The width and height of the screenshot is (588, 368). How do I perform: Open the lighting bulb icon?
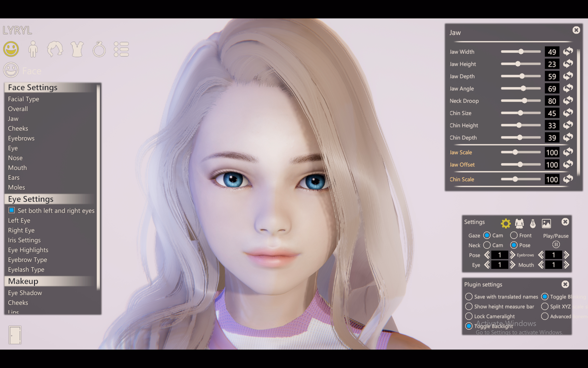click(533, 223)
